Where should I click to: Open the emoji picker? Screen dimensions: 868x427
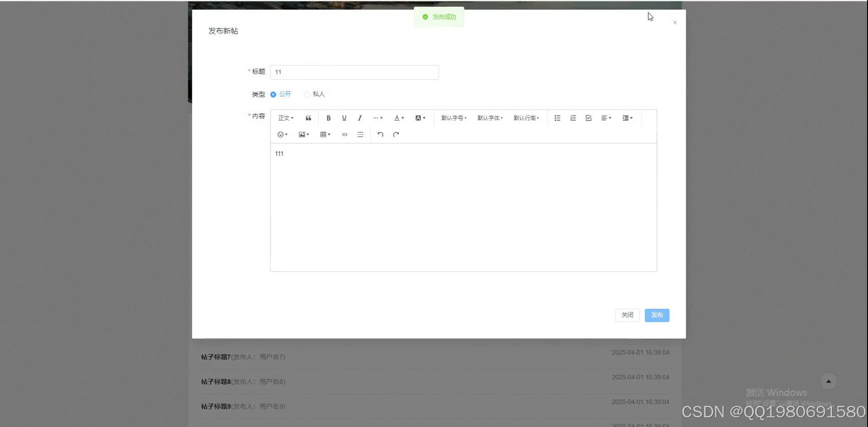(x=282, y=135)
